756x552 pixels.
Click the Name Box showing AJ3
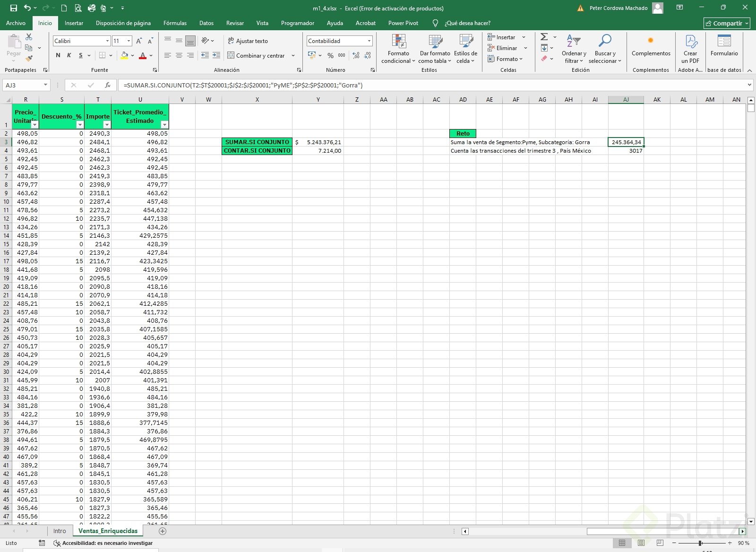pos(23,85)
